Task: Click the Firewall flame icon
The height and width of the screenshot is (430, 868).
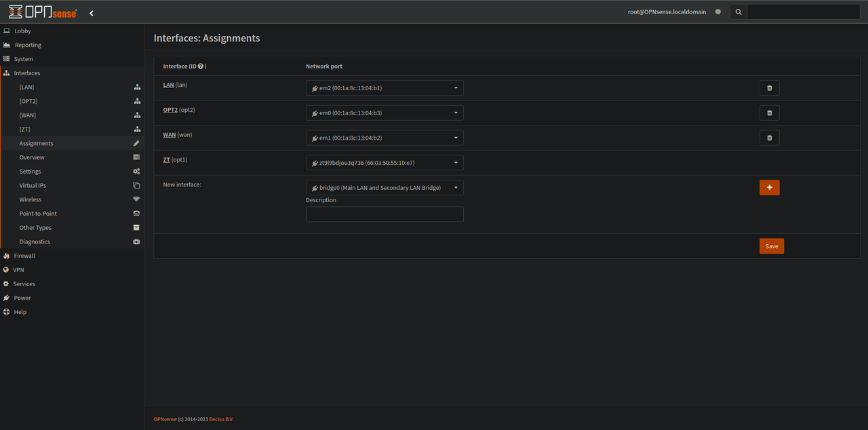Action: 7,256
